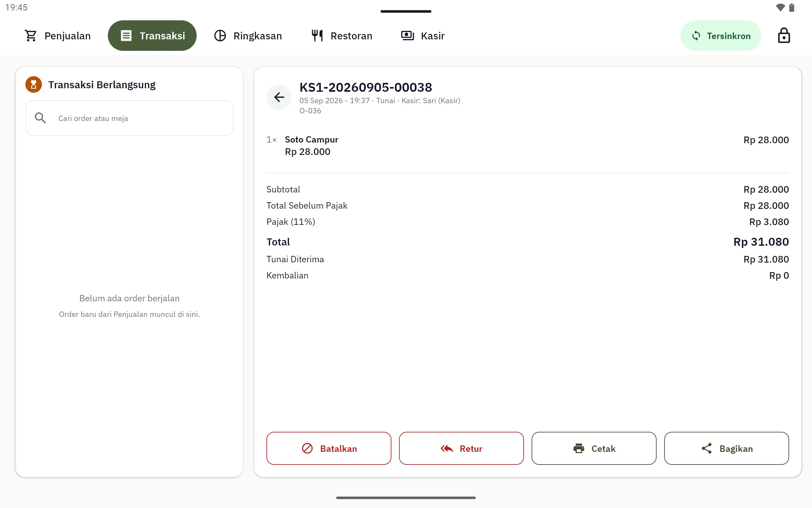
Task: Click the Tunai Diterima label
Action: 295,259
